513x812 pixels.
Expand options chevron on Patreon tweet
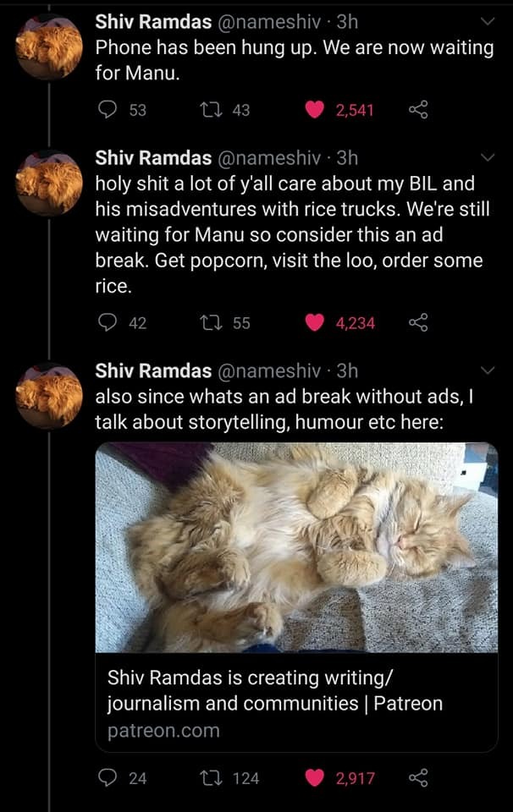pyautogui.click(x=488, y=370)
